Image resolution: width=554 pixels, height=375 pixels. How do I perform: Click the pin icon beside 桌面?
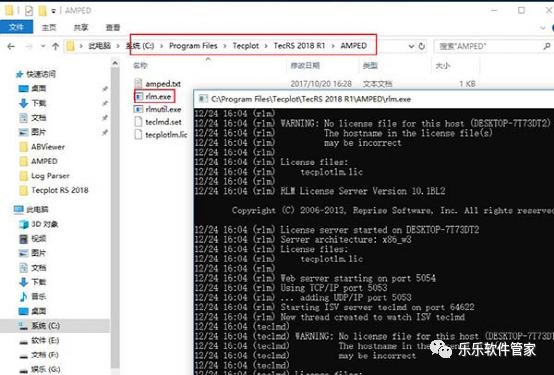click(105, 89)
